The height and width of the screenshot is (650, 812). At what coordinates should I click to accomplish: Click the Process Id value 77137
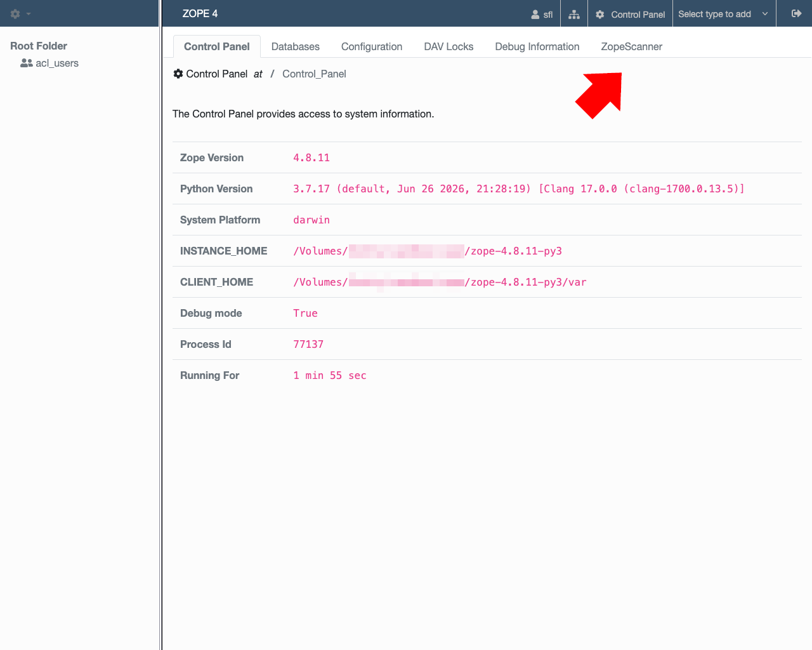pyautogui.click(x=308, y=344)
